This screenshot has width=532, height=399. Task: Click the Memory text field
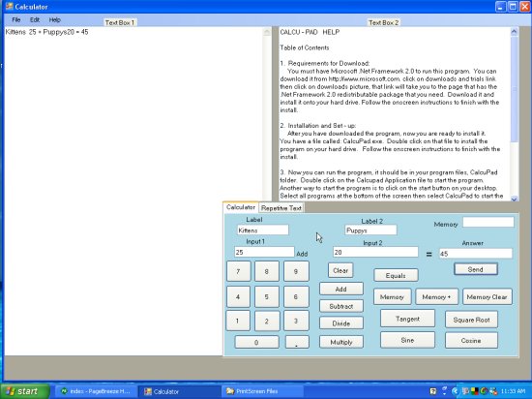[x=488, y=222]
